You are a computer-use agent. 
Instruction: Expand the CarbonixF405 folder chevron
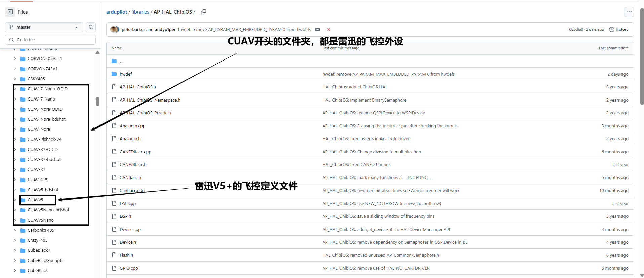(x=15, y=230)
